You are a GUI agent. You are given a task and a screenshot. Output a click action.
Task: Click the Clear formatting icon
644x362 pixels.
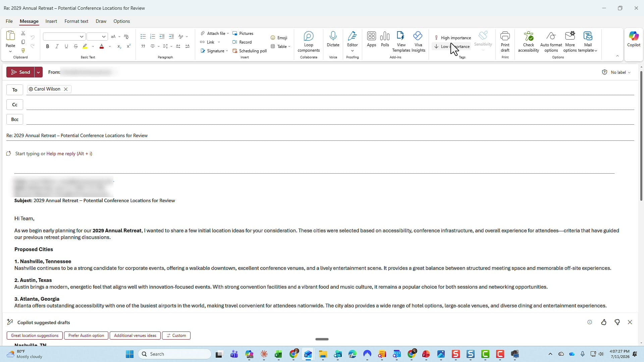(126, 37)
